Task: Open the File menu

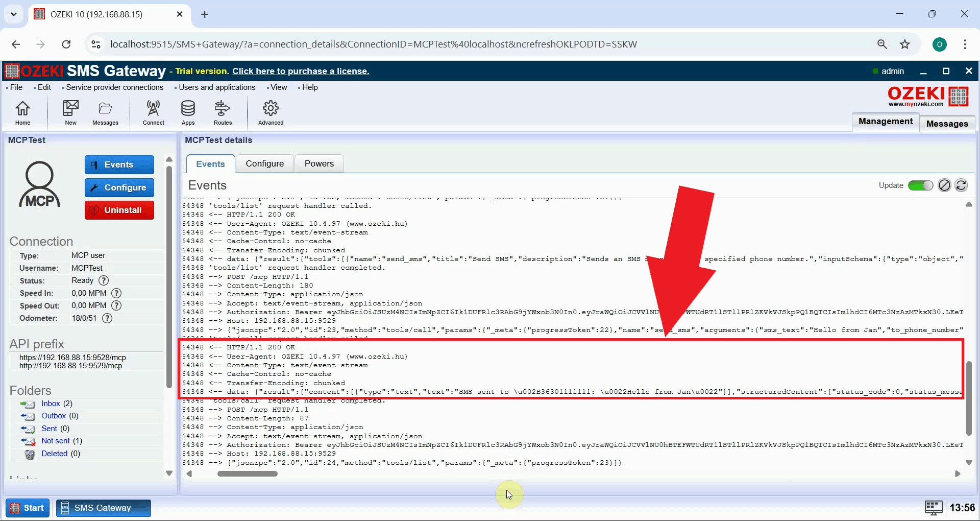Action: click(x=16, y=87)
